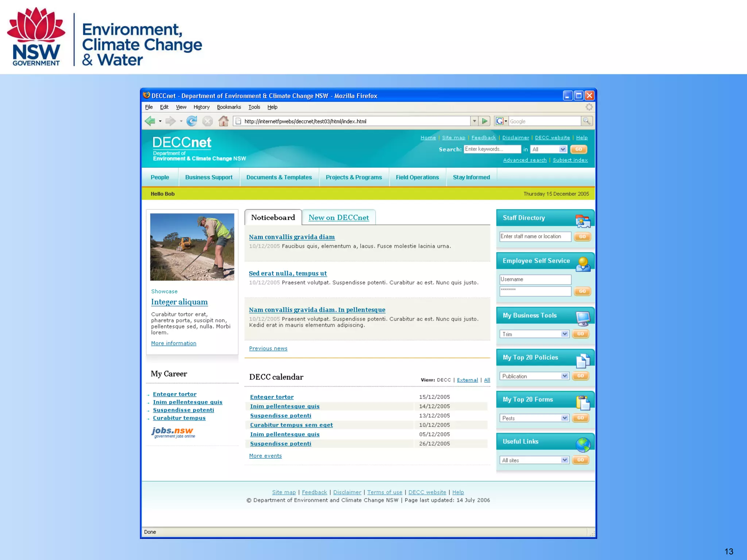The width and height of the screenshot is (747, 560).
Task: Click the My Business Tools monitor icon
Action: click(x=582, y=318)
